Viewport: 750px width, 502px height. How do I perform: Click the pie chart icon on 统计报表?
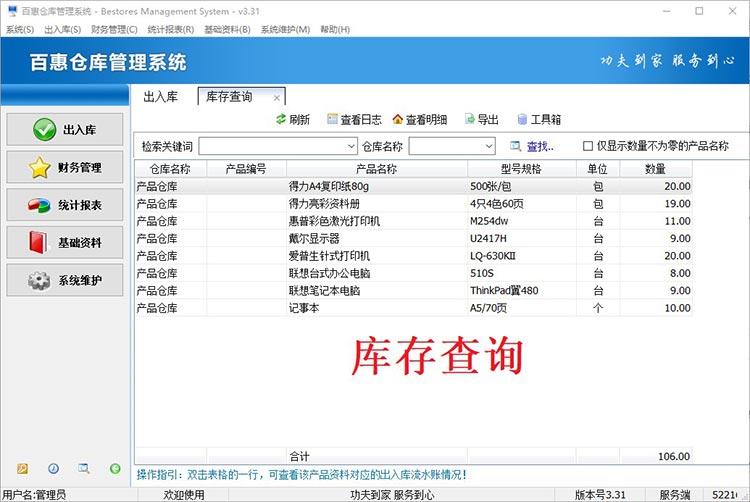pyautogui.click(x=39, y=205)
